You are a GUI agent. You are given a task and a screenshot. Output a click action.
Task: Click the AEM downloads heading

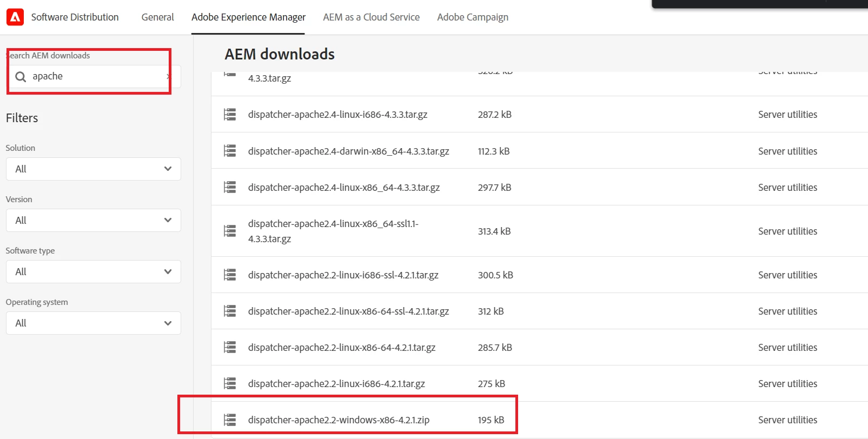[280, 54]
